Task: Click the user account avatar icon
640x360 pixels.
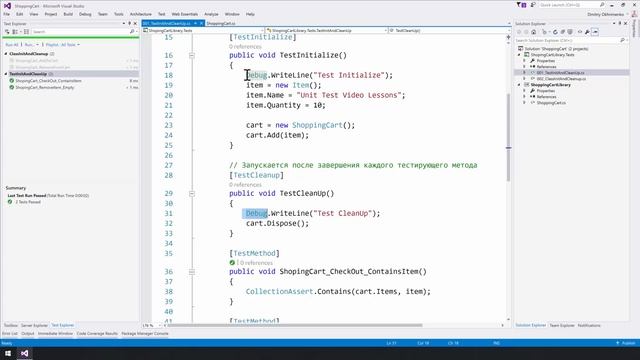Action: click(x=634, y=14)
